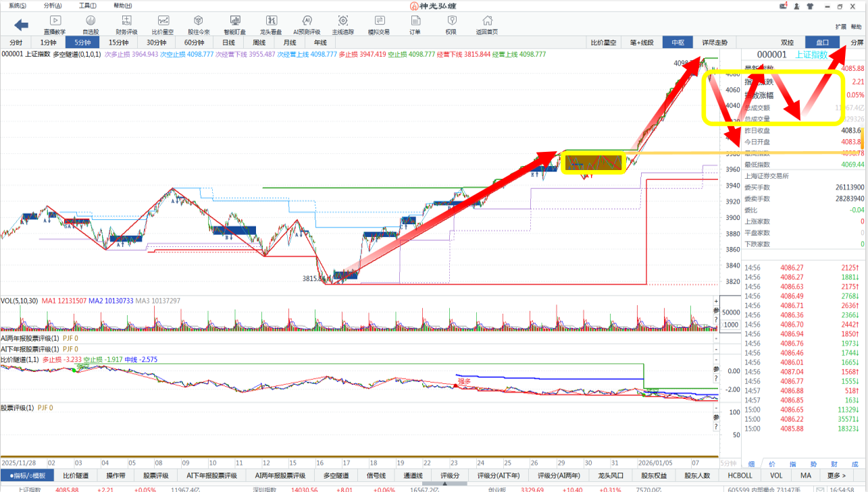This screenshot has height=492, width=868.
Task: Toggle the 笔+线段 overlay button
Action: tap(641, 43)
